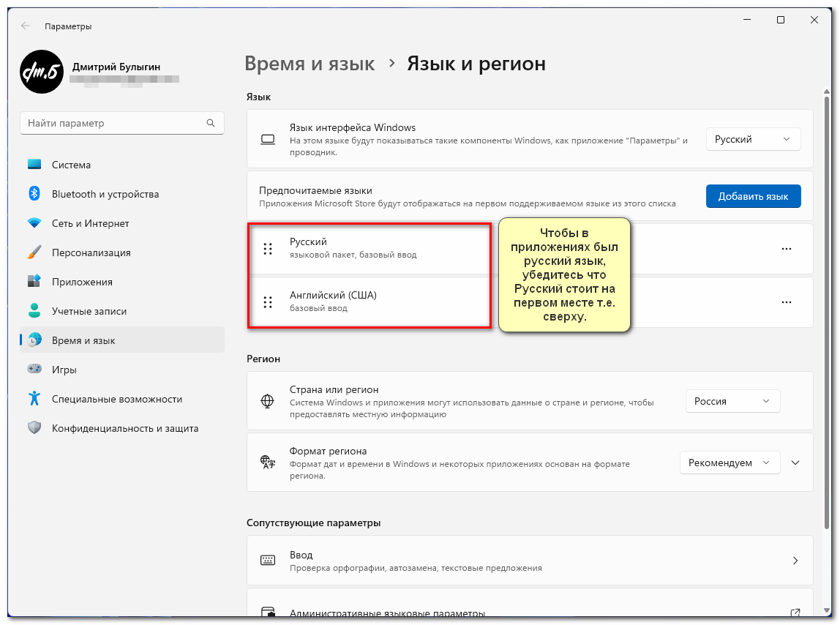Open Специальные возможности section
The height and width of the screenshot is (625, 840).
(x=116, y=399)
